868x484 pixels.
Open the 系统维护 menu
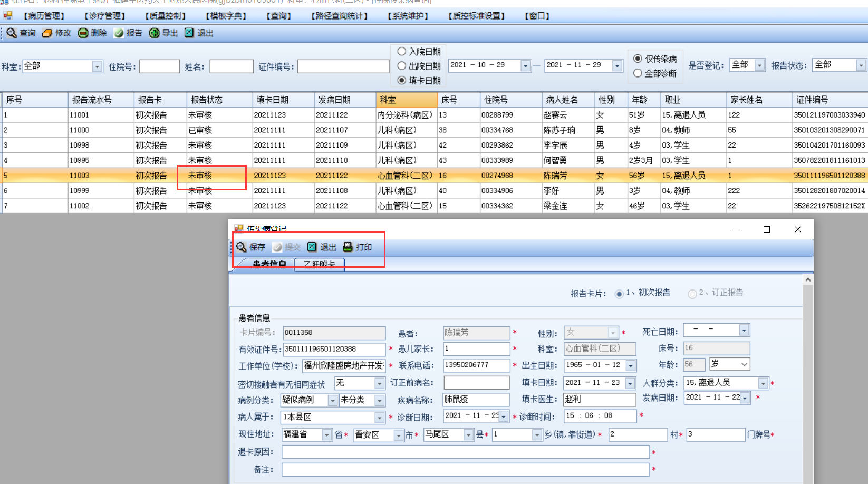coord(408,16)
